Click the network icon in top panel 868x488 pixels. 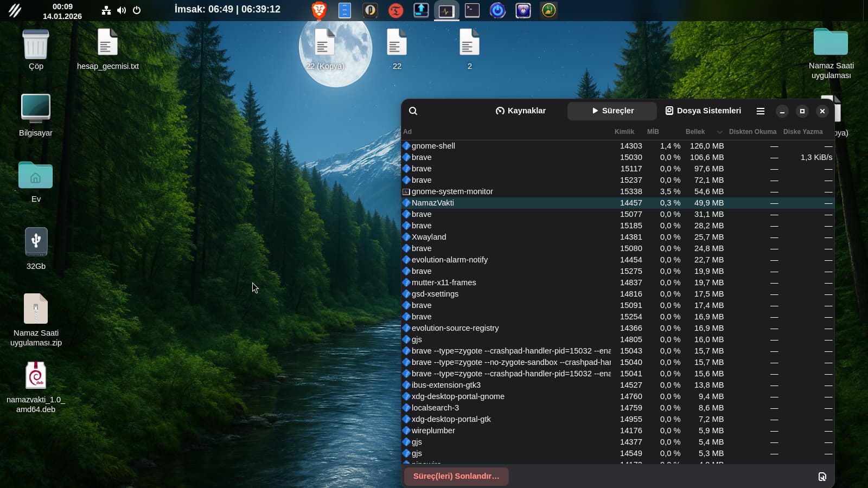[106, 10]
